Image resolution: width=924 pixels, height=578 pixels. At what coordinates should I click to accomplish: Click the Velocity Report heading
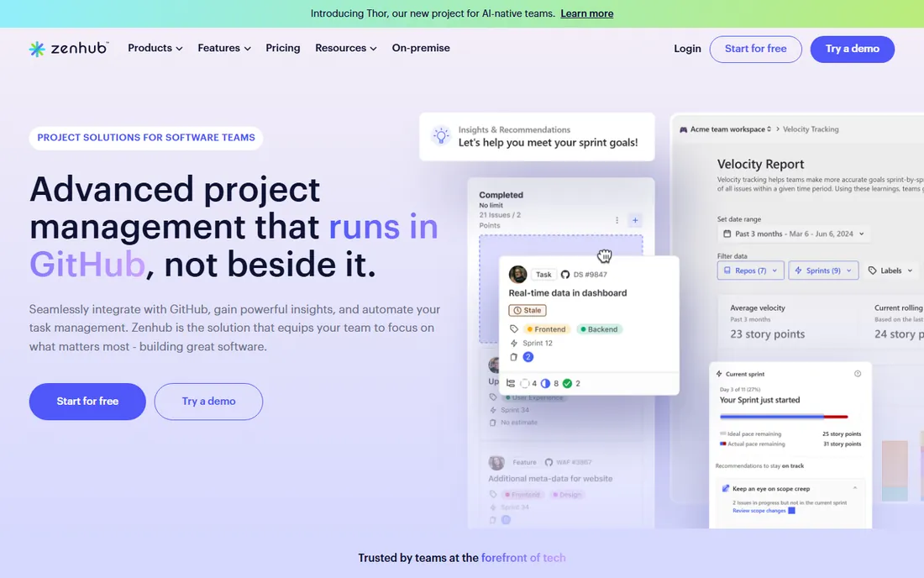(760, 165)
